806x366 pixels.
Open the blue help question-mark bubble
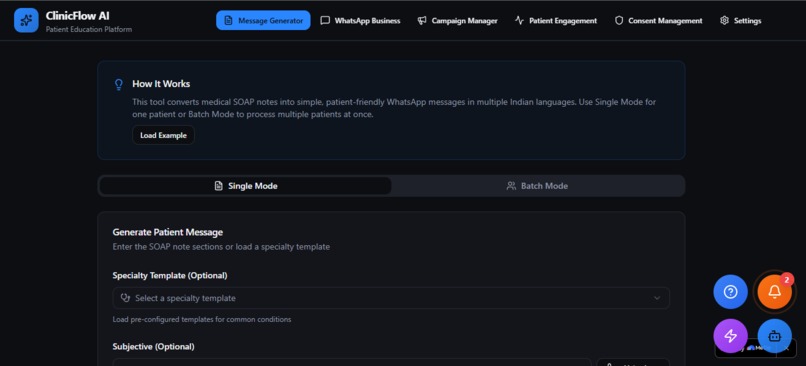coord(730,292)
